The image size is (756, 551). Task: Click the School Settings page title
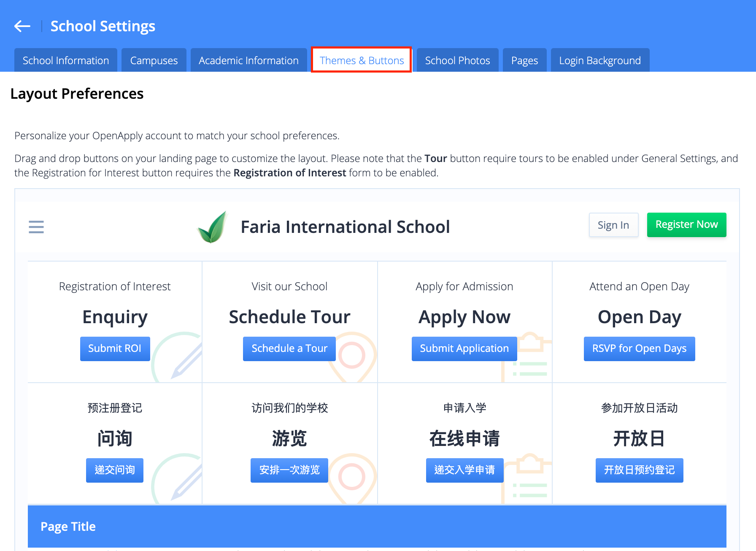[x=103, y=26]
